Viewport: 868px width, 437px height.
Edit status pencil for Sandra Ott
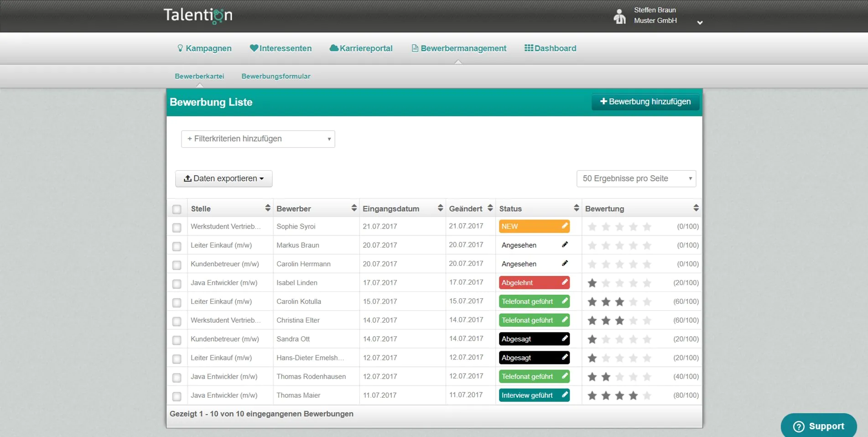(565, 338)
